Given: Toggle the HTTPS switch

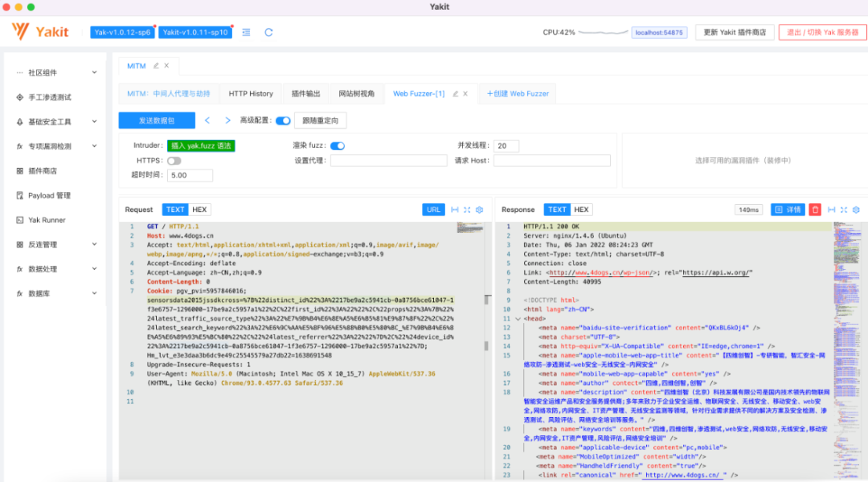Looking at the screenshot, I should (x=174, y=161).
